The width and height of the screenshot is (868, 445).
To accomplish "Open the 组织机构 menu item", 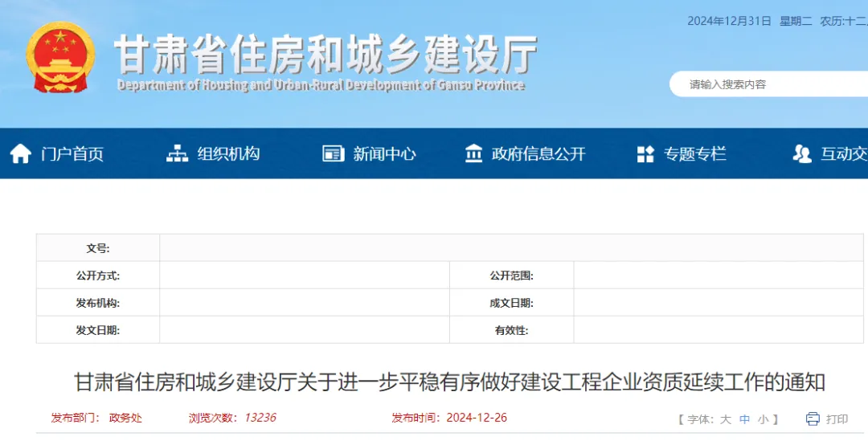I will [x=228, y=153].
